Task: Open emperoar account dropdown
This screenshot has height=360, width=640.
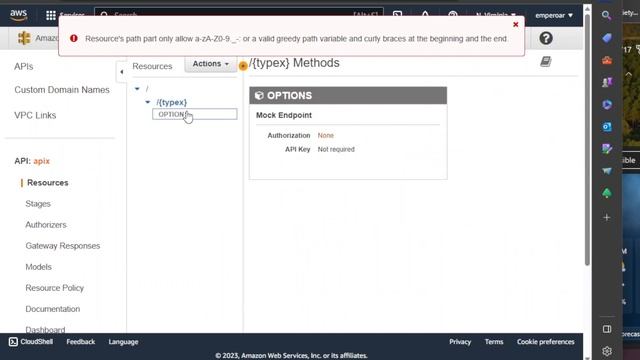Action: pyautogui.click(x=554, y=16)
